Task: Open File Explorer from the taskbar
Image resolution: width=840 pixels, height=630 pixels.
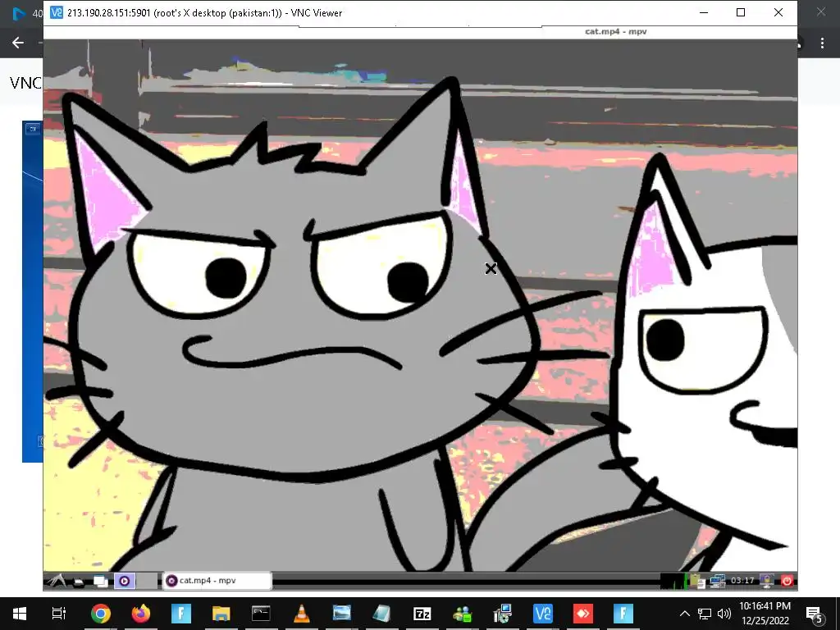Action: click(x=221, y=614)
